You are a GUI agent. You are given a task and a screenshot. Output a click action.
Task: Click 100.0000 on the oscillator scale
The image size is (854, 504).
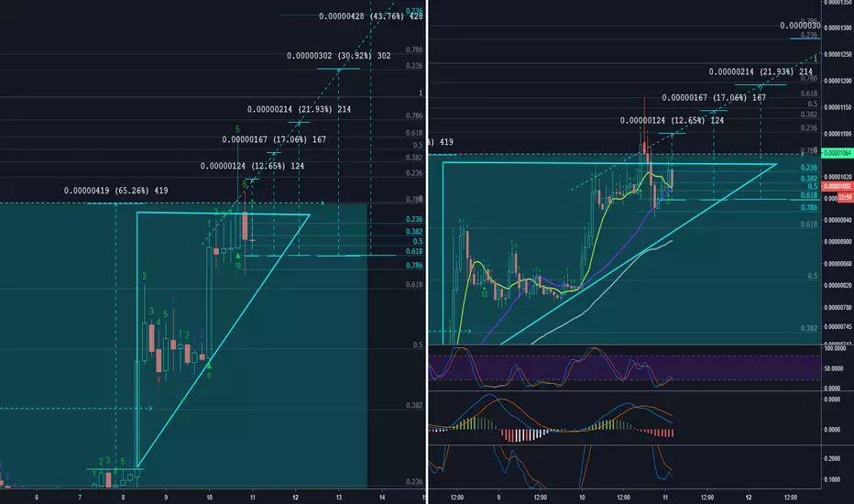[x=836, y=347]
